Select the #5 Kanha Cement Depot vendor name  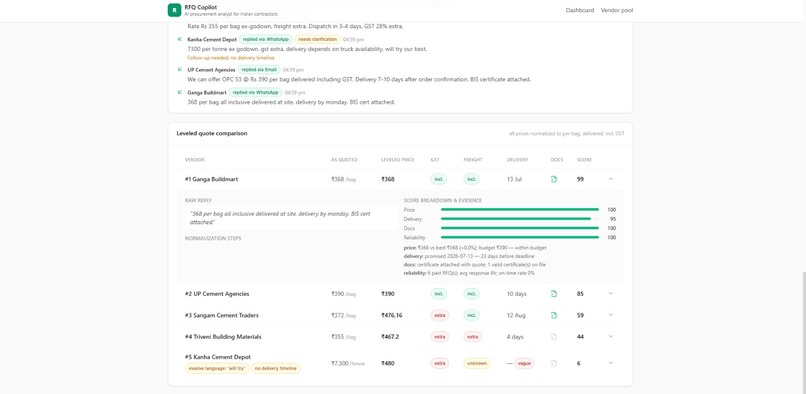tap(218, 357)
